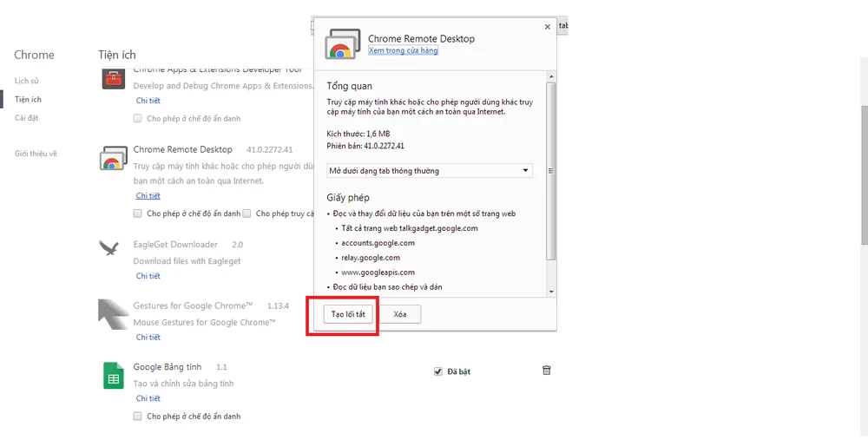Image resolution: width=868 pixels, height=440 pixels.
Task: Go to Cài đặt in the sidebar
Action: (26, 118)
